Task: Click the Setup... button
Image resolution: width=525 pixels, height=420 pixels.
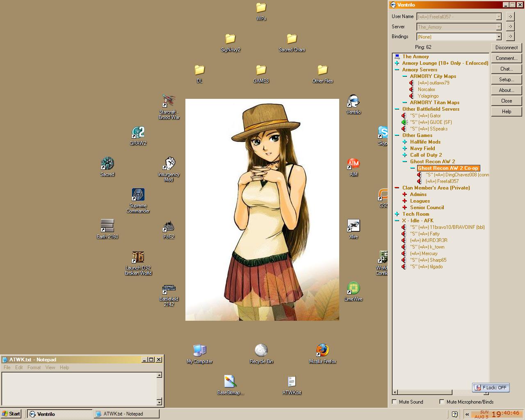Action: 506,80
